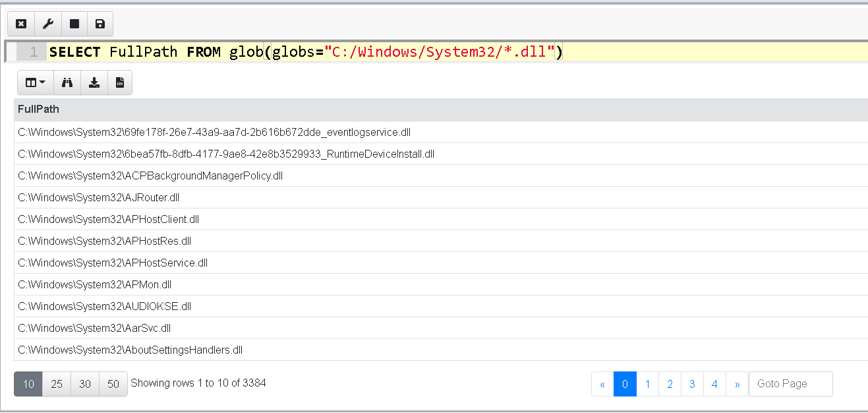Open cell settings with the wrench icon
This screenshot has height=413, width=868.
coord(47,24)
